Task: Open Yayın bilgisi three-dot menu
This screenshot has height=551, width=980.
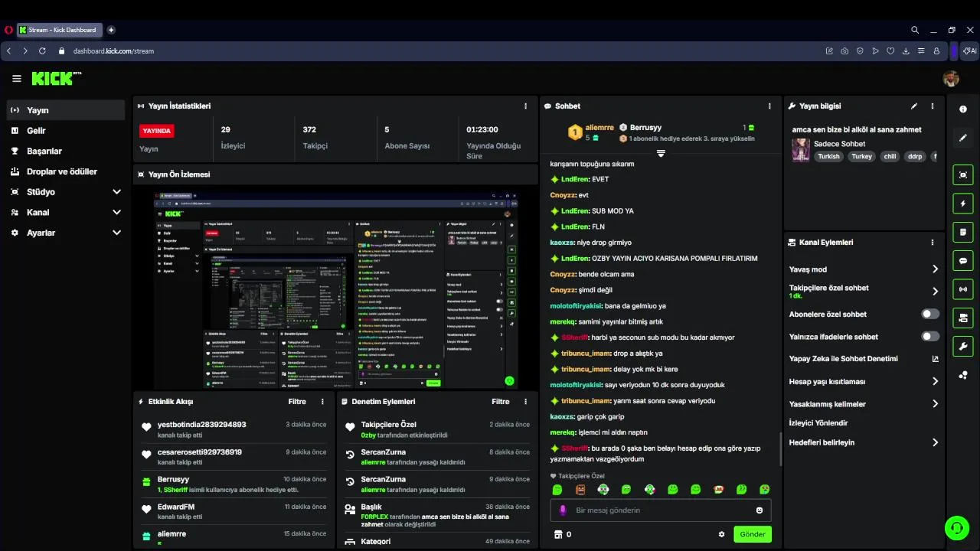Action: click(x=933, y=106)
